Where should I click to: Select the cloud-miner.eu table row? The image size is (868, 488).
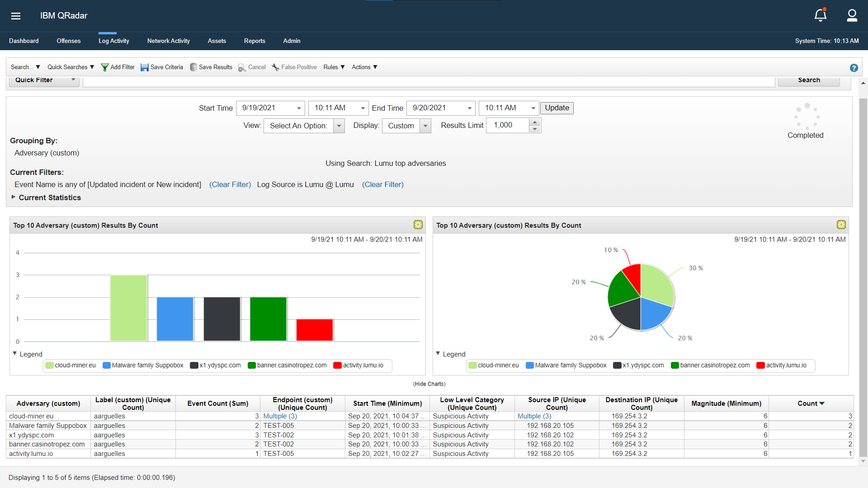[x=429, y=416]
